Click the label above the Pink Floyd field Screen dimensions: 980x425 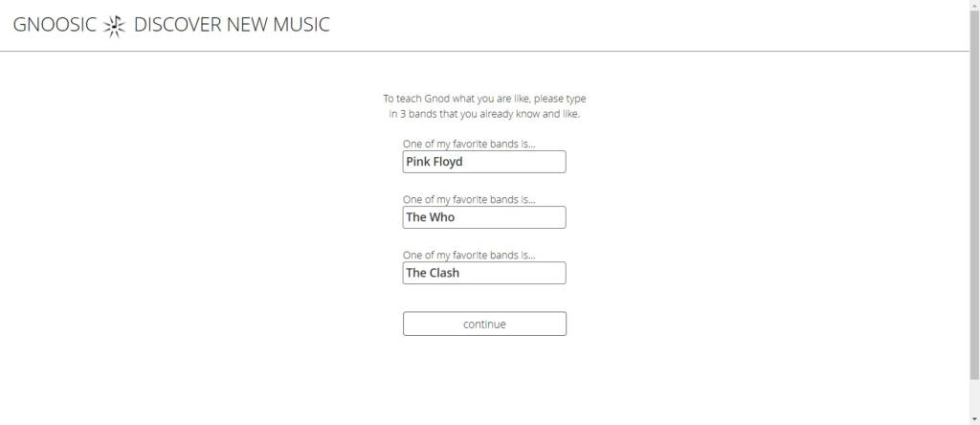[x=469, y=144]
